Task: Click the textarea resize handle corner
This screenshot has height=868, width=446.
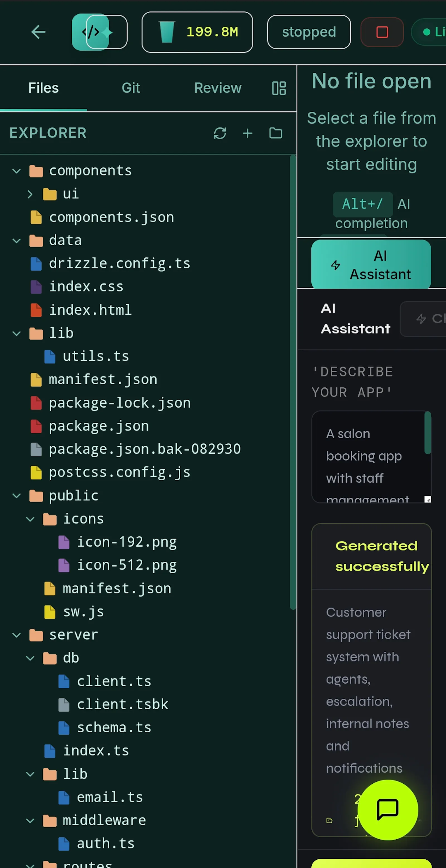Action: pos(428,499)
